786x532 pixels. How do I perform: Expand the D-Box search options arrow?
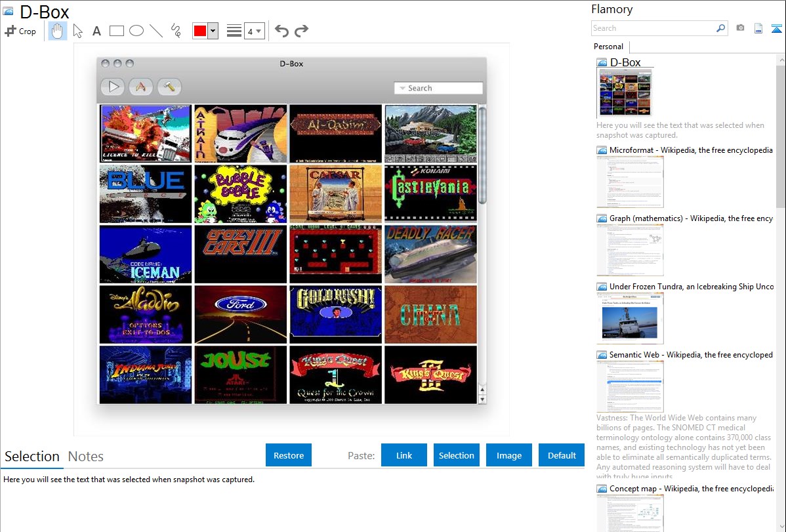pos(402,89)
